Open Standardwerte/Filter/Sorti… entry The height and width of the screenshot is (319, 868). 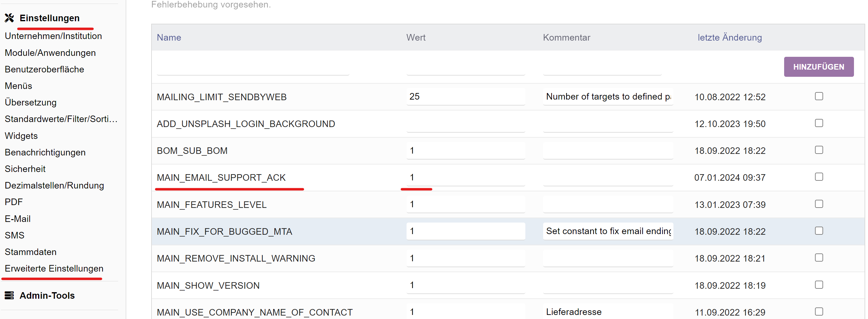[61, 119]
